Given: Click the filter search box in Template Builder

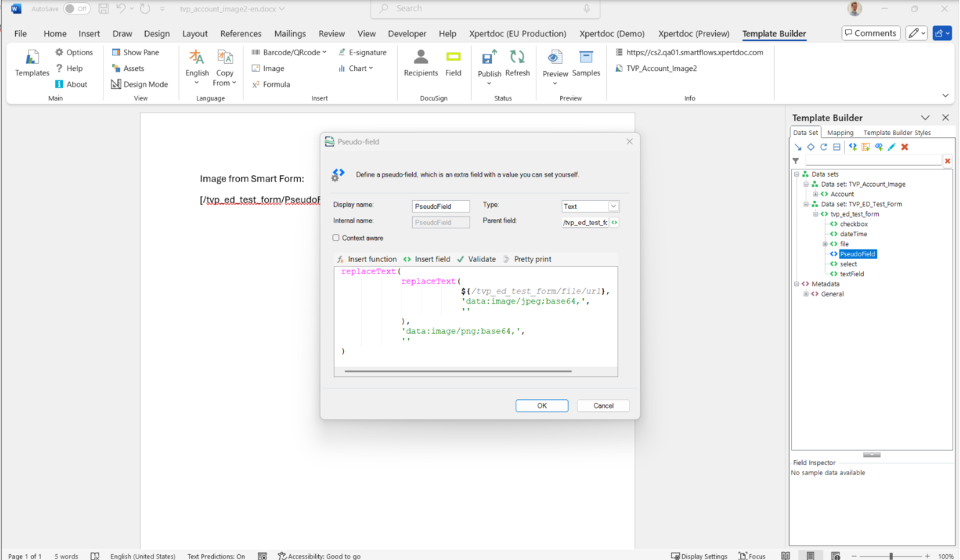Looking at the screenshot, I should click(872, 161).
